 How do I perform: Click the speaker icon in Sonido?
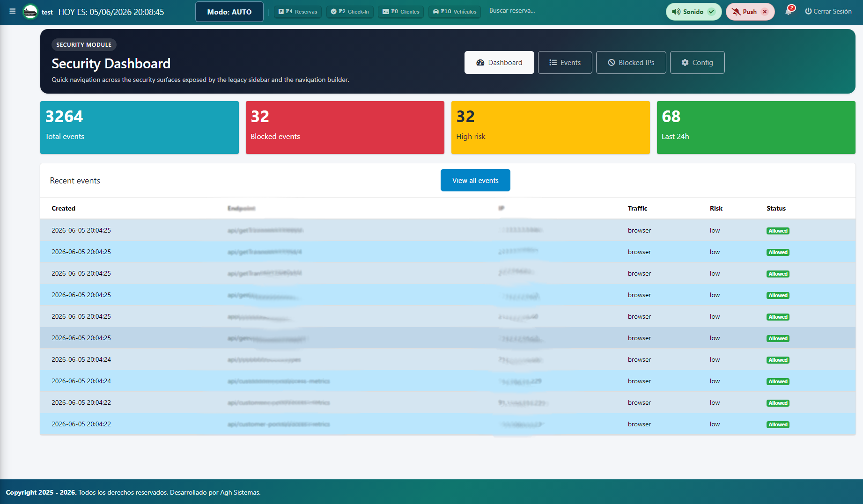676,12
